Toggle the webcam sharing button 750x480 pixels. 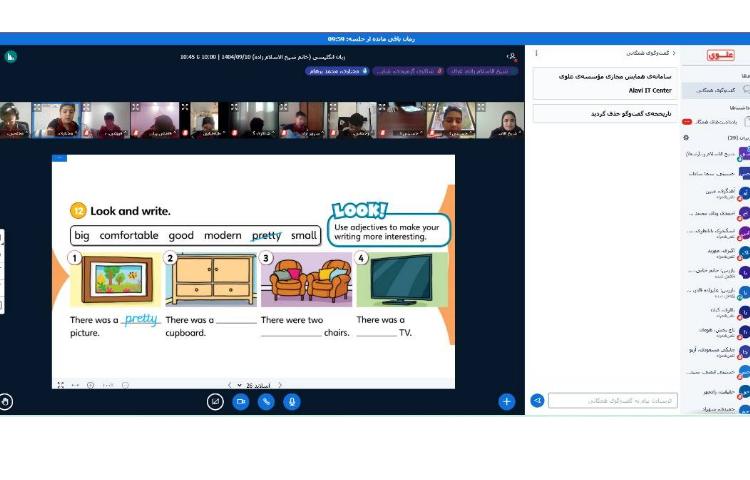(240, 401)
